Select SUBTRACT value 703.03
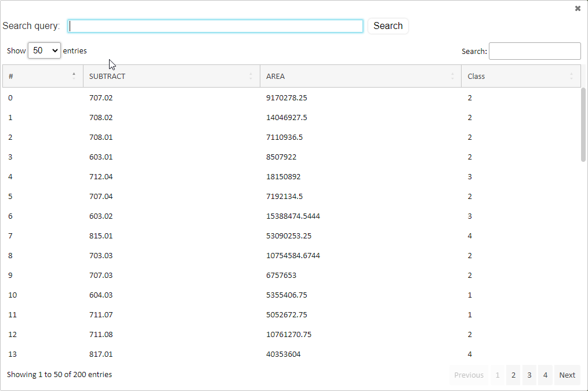The width and height of the screenshot is (588, 391). pyautogui.click(x=101, y=255)
